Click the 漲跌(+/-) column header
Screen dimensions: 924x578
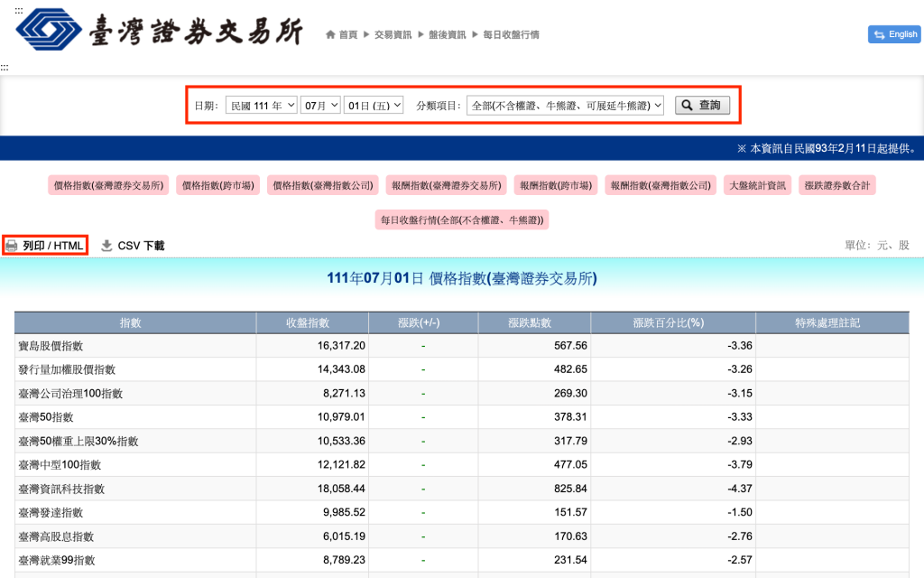coord(423,322)
